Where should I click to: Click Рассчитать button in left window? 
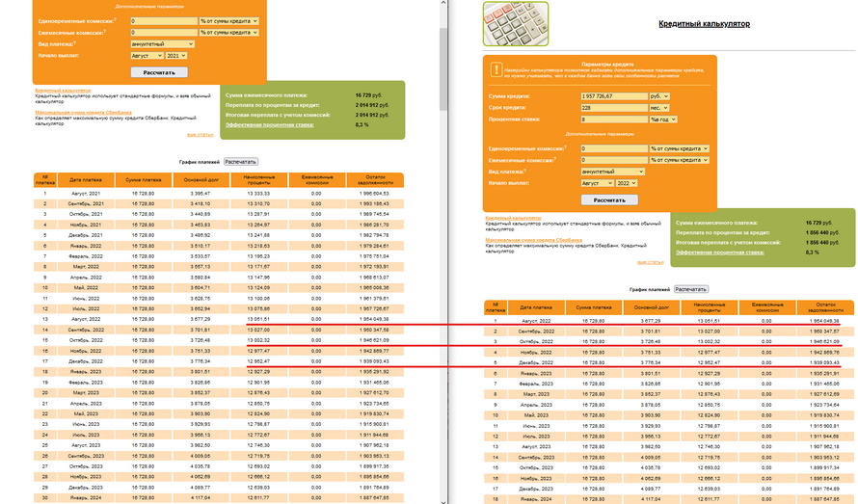(x=159, y=72)
